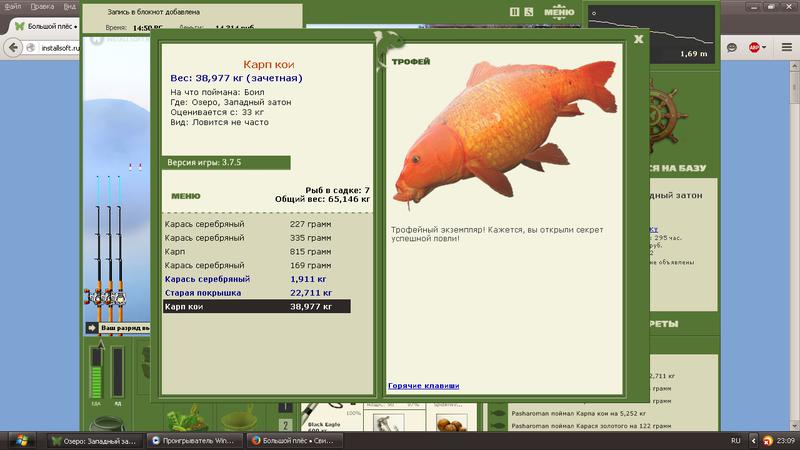This screenshot has width=800, height=450.
Task: Select Карась серебряный 227 грамм row
Action: 257,224
